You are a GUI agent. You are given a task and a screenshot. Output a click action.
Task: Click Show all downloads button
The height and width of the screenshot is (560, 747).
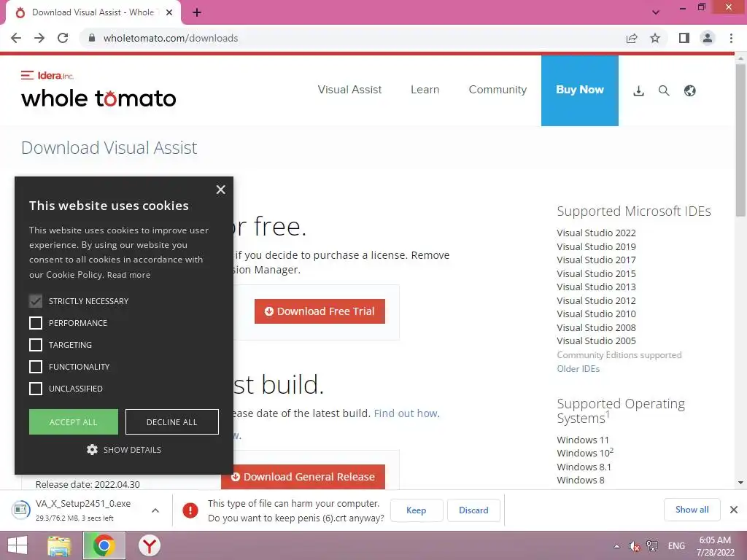pos(692,510)
